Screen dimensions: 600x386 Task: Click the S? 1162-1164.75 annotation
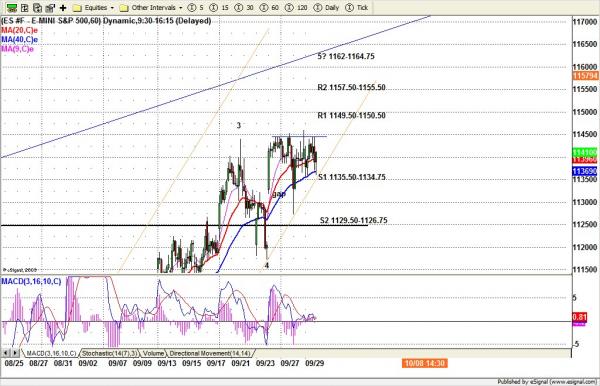[346, 57]
